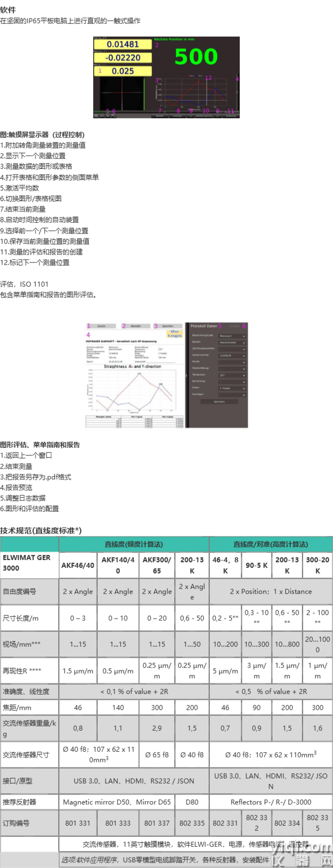Click the cell '2 x Position; 1 x Distance'
The width and height of the screenshot is (333, 868).
point(271,591)
